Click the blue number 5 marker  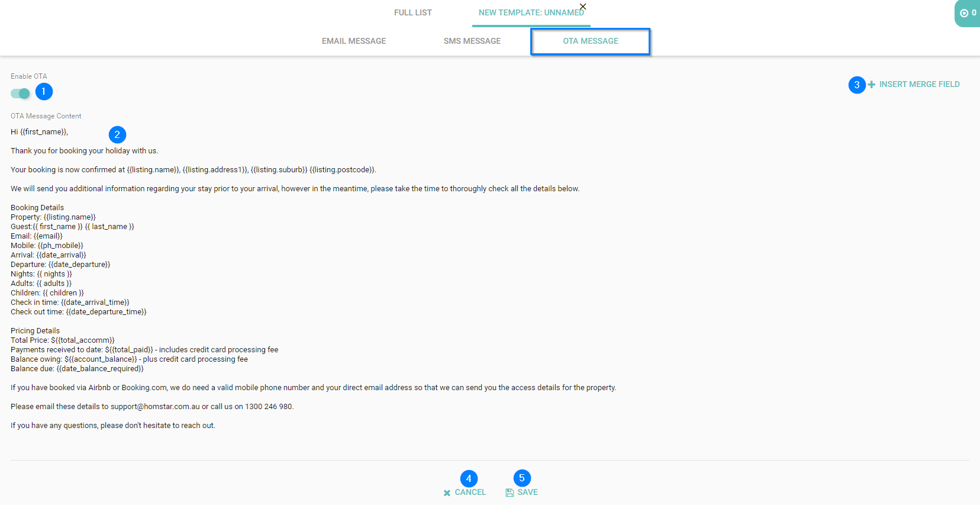(x=521, y=478)
